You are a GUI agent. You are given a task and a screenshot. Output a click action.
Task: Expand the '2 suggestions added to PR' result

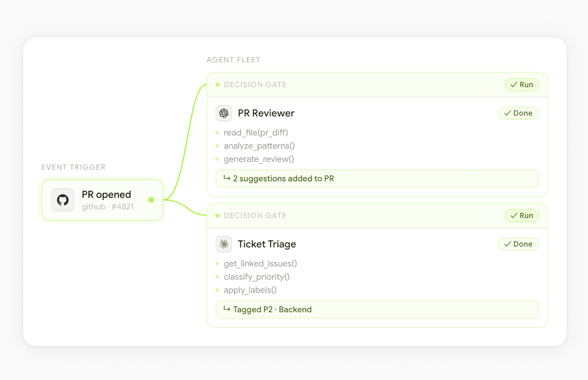[377, 178]
